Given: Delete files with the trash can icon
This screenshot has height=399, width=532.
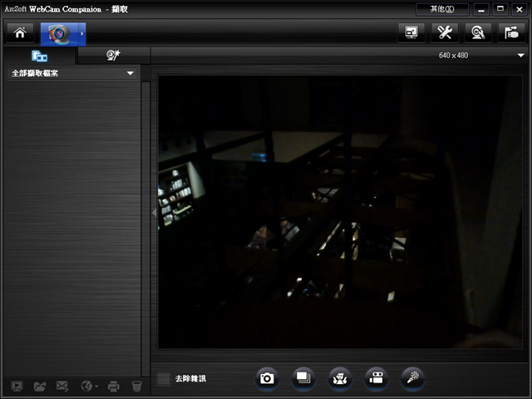Looking at the screenshot, I should coord(136,386).
